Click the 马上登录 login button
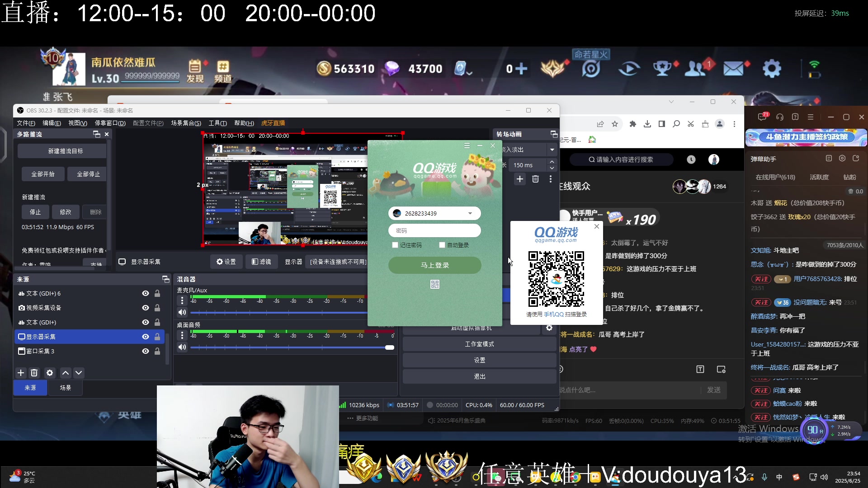 click(435, 265)
